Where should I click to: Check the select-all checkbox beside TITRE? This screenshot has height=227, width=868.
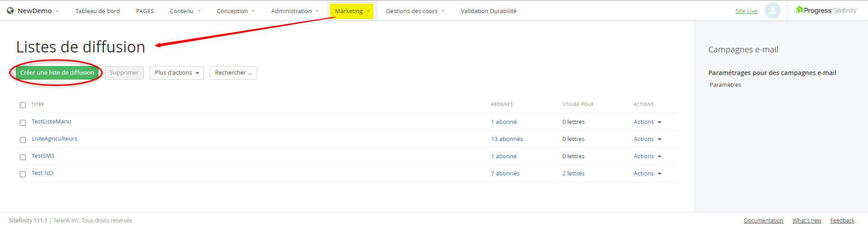[23, 105]
